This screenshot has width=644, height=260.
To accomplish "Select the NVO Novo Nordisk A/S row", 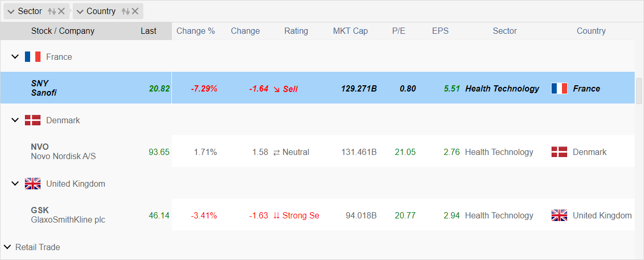I will coord(317,151).
